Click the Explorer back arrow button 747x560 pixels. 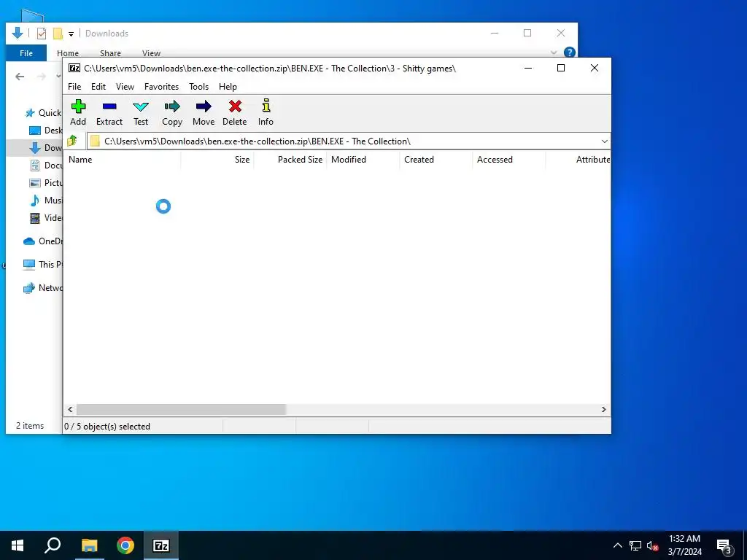pos(20,76)
